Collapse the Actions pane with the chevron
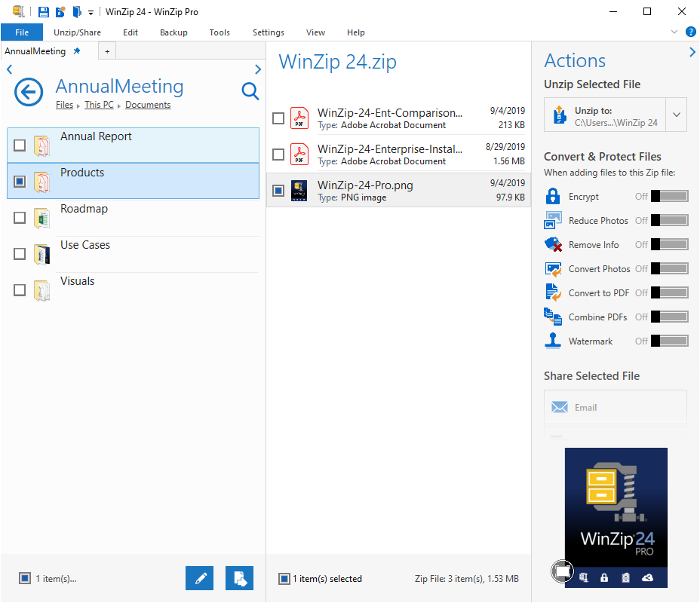700x603 pixels. 692,52
